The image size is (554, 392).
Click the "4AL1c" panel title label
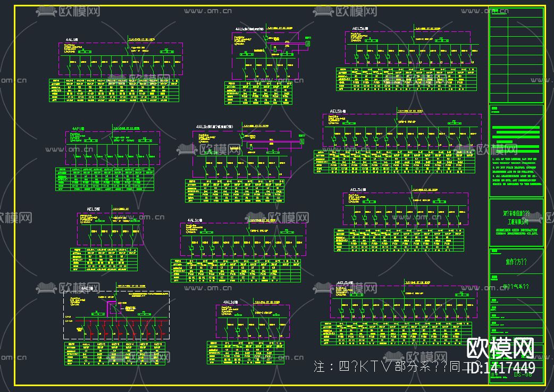pyautogui.click(x=194, y=220)
